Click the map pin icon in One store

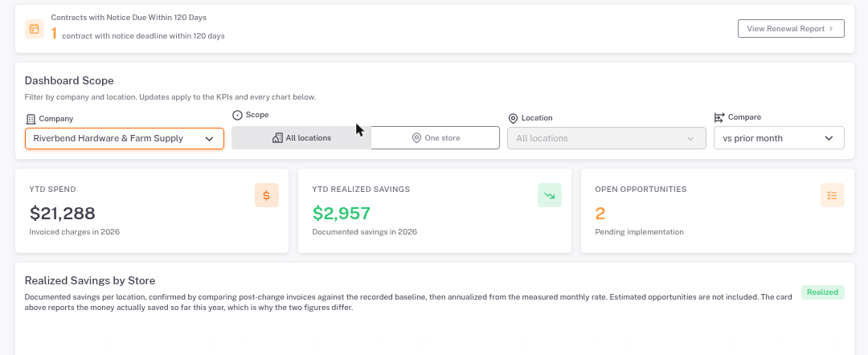point(417,137)
